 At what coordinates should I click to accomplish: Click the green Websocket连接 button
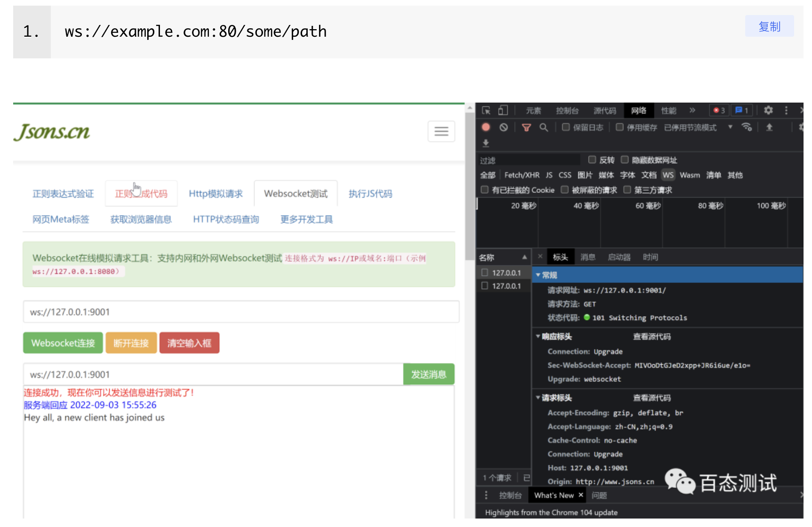[63, 343]
